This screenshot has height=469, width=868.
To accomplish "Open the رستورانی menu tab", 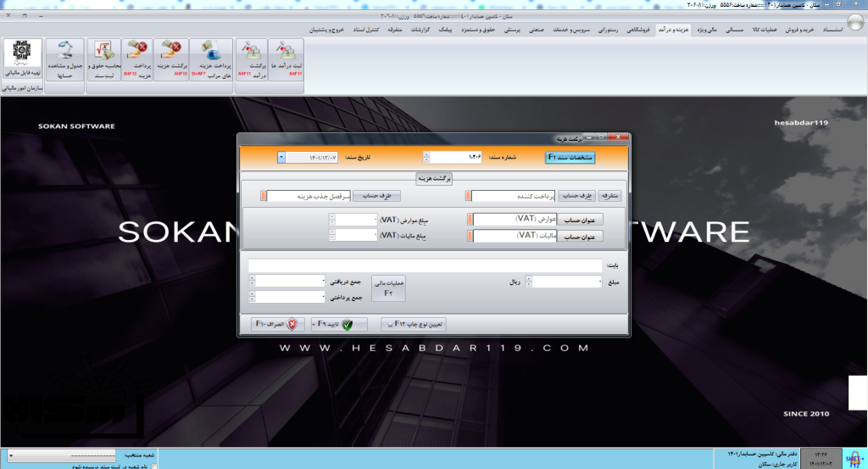I will (x=608, y=30).
